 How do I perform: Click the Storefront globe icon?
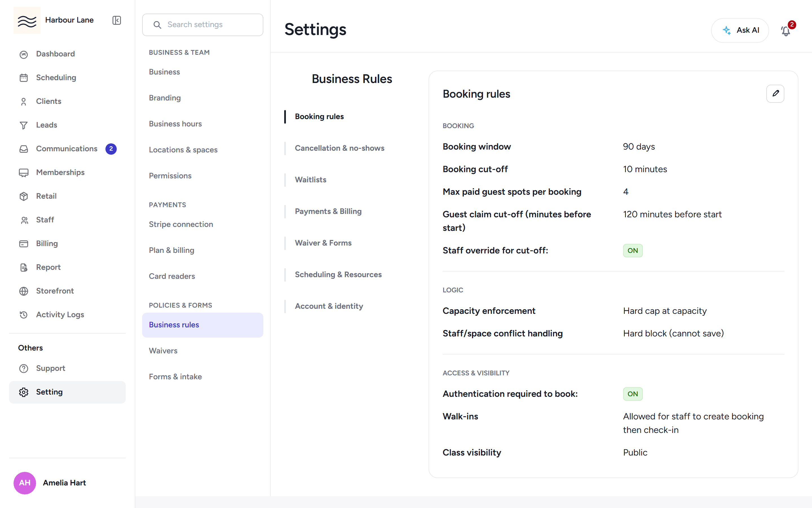pos(23,291)
